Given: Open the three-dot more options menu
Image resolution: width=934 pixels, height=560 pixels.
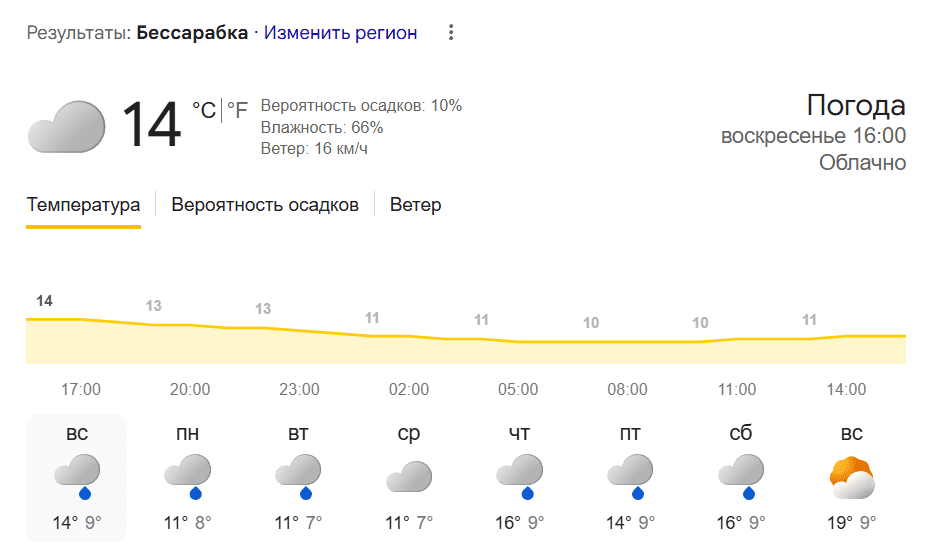Looking at the screenshot, I should point(451,33).
